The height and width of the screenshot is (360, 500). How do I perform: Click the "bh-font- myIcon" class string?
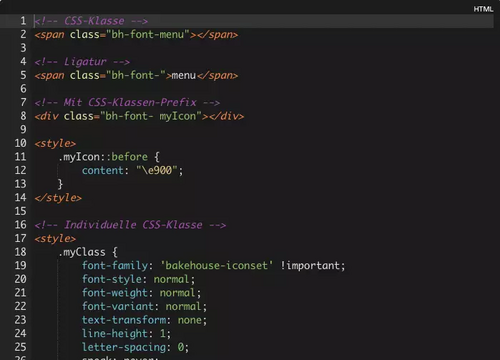(x=151, y=116)
